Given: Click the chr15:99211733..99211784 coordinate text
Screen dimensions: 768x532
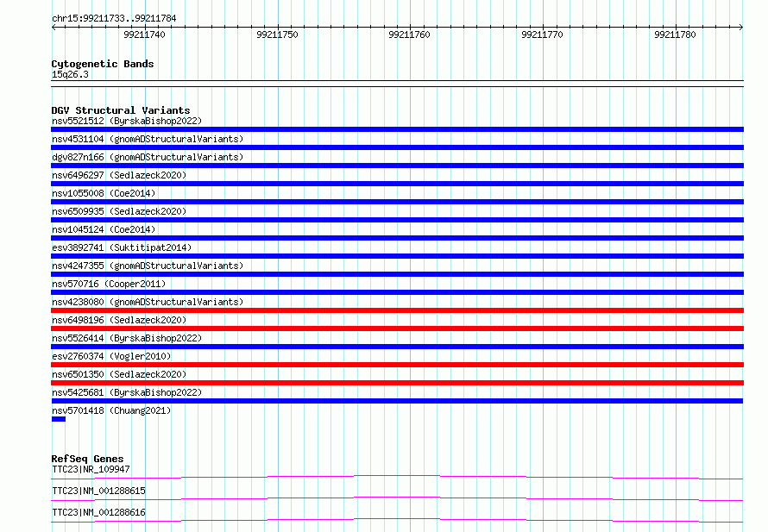Looking at the screenshot, I should point(114,18).
